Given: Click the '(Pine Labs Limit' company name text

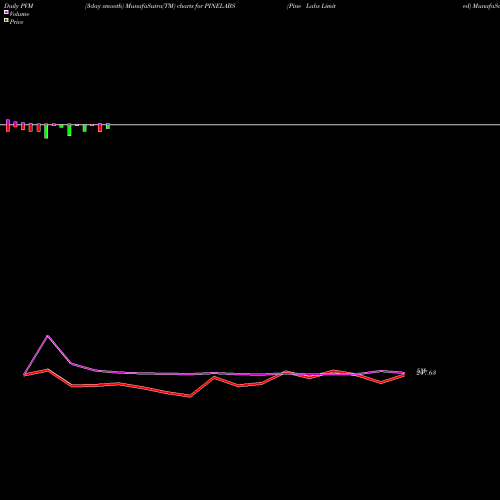Looking at the screenshot, I should [x=311, y=6].
